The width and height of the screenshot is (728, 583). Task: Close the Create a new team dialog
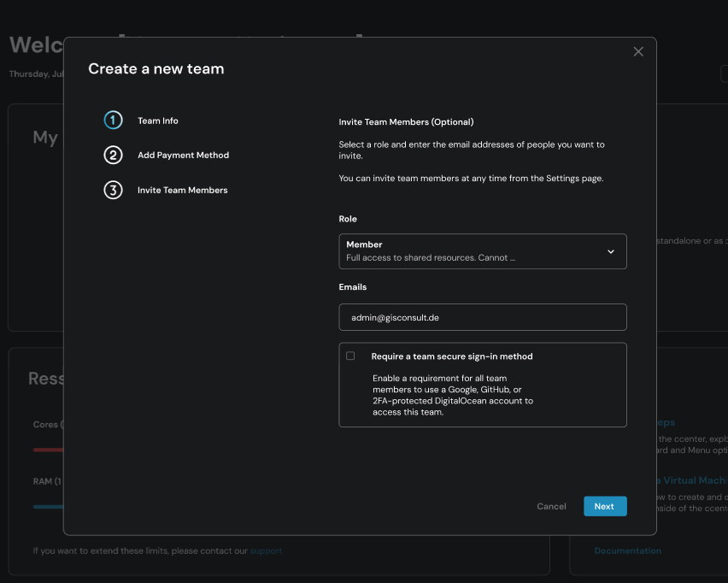[x=638, y=52]
